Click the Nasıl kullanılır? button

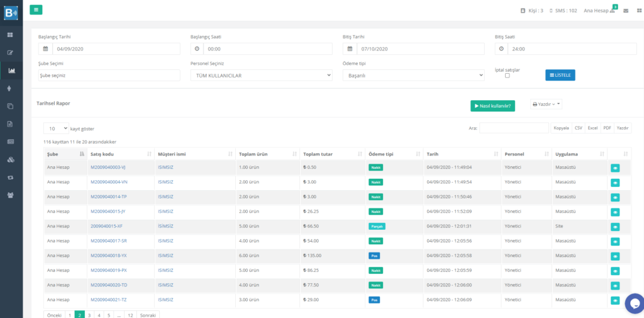tap(492, 106)
